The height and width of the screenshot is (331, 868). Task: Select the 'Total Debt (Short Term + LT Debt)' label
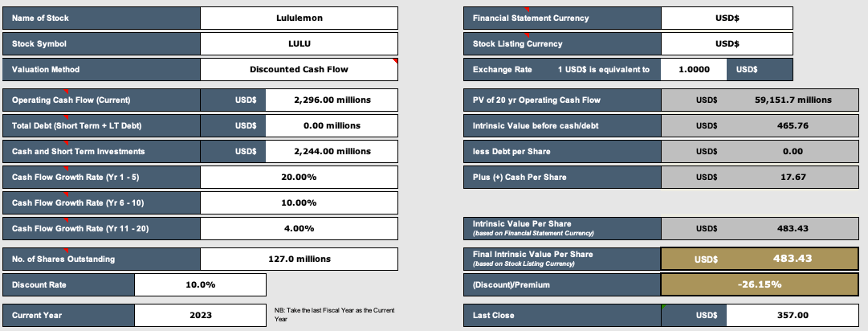pyautogui.click(x=102, y=125)
